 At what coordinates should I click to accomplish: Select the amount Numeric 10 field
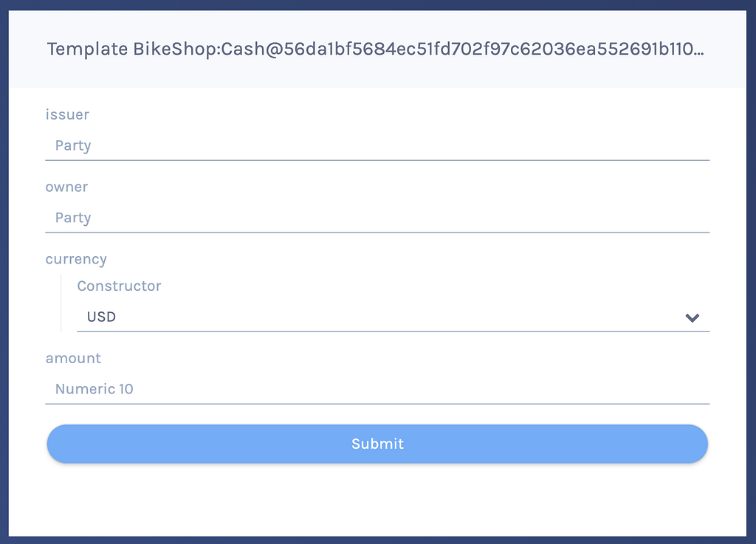tap(377, 389)
